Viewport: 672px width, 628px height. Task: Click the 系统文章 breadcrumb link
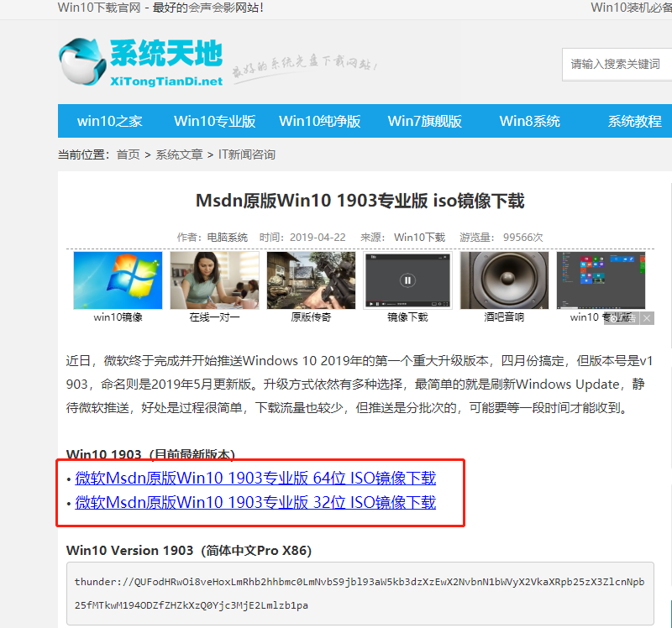[x=179, y=154]
